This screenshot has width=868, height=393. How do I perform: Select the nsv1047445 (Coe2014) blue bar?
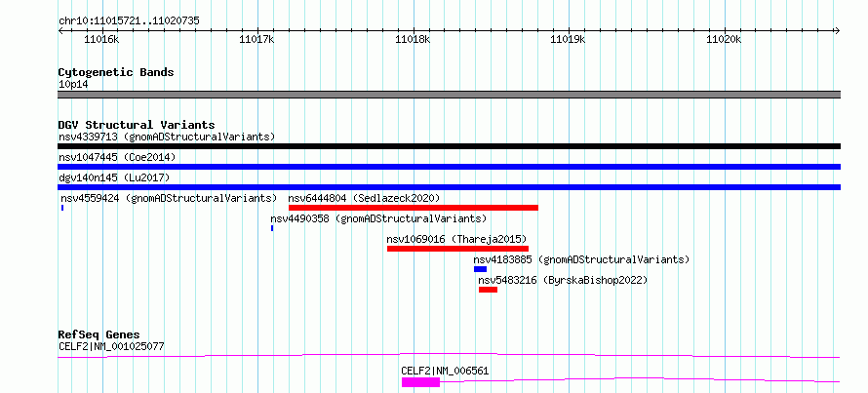[449, 167]
